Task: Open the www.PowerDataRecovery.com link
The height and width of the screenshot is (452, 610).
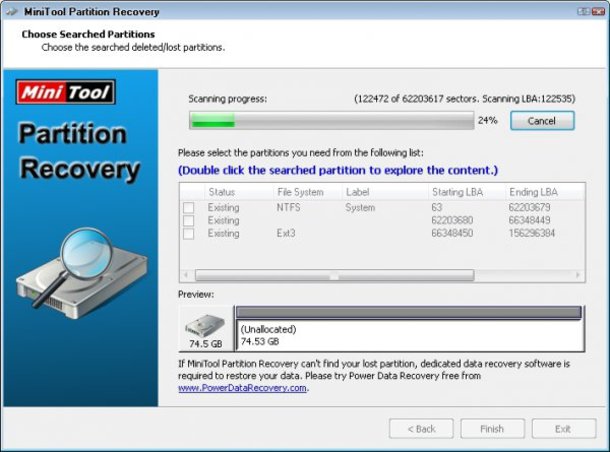Action: [x=242, y=388]
